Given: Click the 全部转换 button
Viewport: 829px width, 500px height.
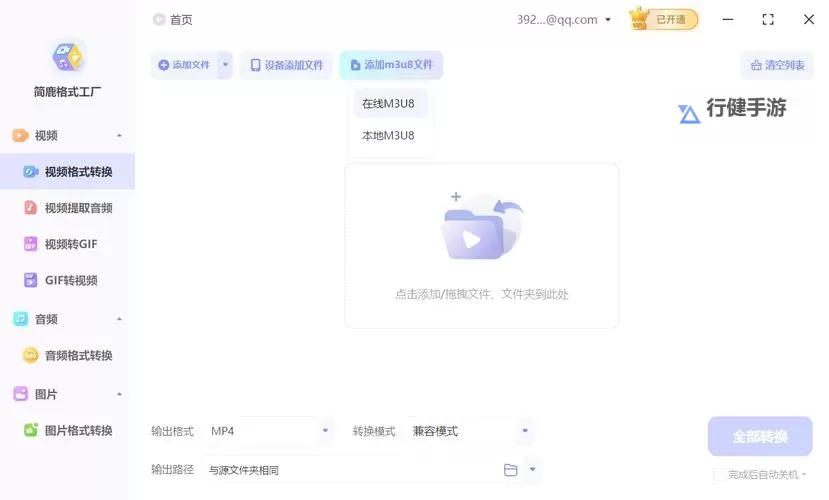Looking at the screenshot, I should (x=760, y=436).
